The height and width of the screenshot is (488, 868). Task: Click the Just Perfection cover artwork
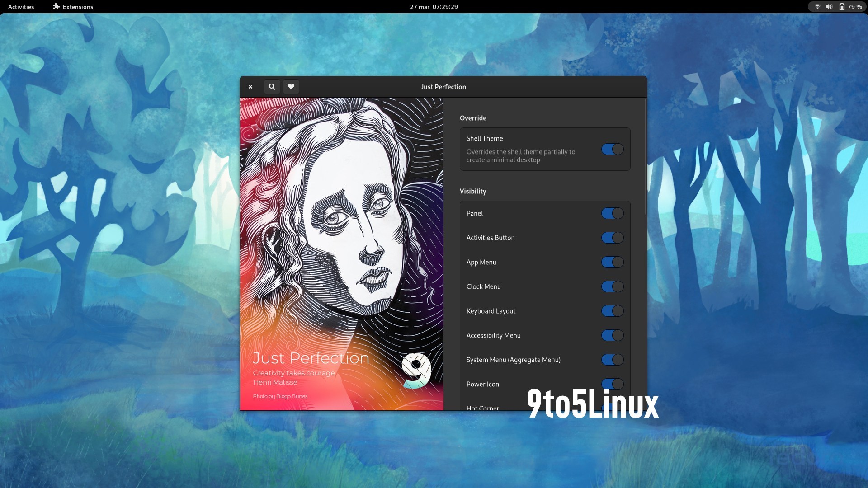click(342, 253)
